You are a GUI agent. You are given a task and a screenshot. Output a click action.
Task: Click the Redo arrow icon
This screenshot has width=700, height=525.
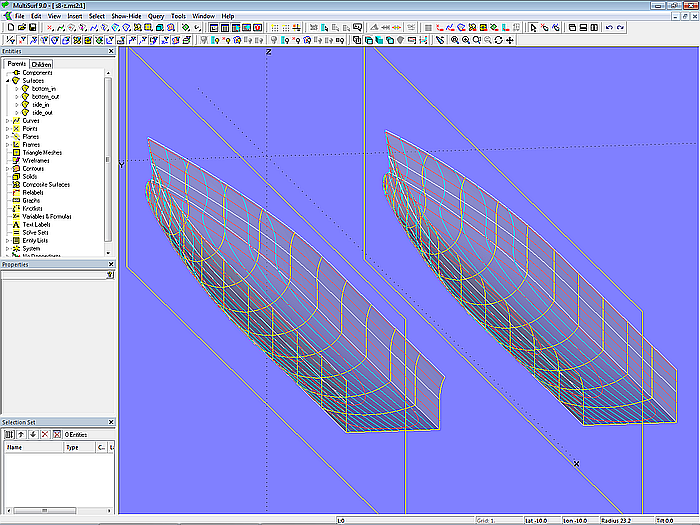(x=620, y=28)
